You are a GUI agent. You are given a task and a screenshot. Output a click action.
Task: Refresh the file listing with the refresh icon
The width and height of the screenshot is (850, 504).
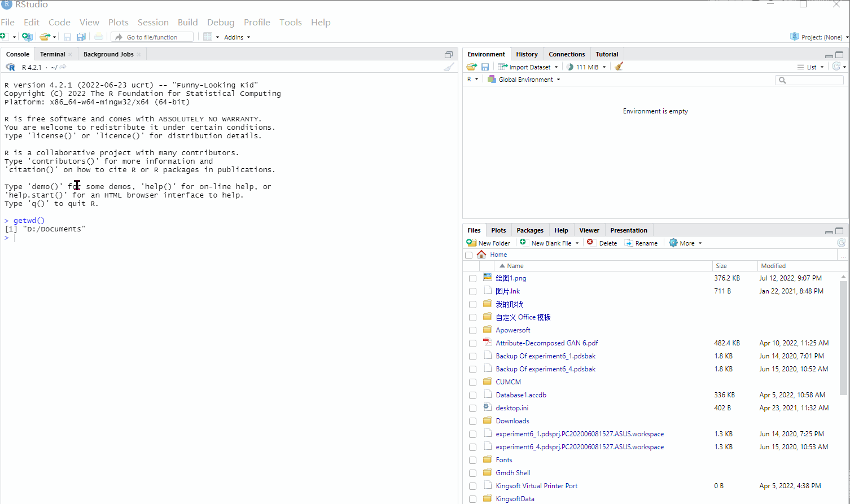[842, 243]
